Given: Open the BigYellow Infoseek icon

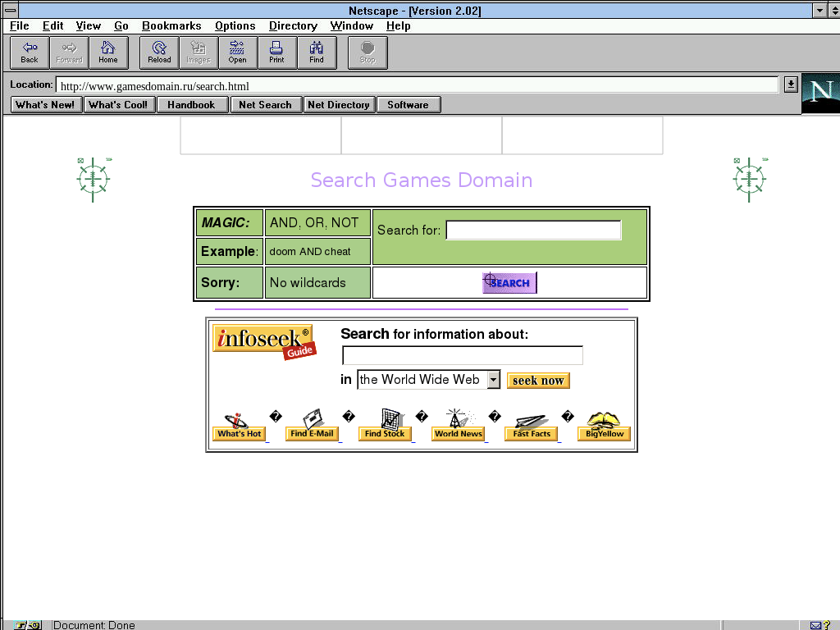Looking at the screenshot, I should [605, 427].
